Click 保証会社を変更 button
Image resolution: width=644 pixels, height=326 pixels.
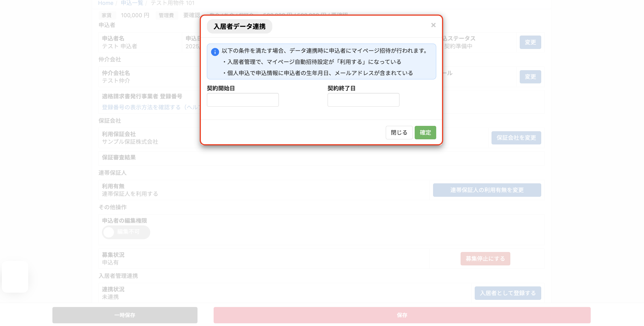pyautogui.click(x=516, y=138)
